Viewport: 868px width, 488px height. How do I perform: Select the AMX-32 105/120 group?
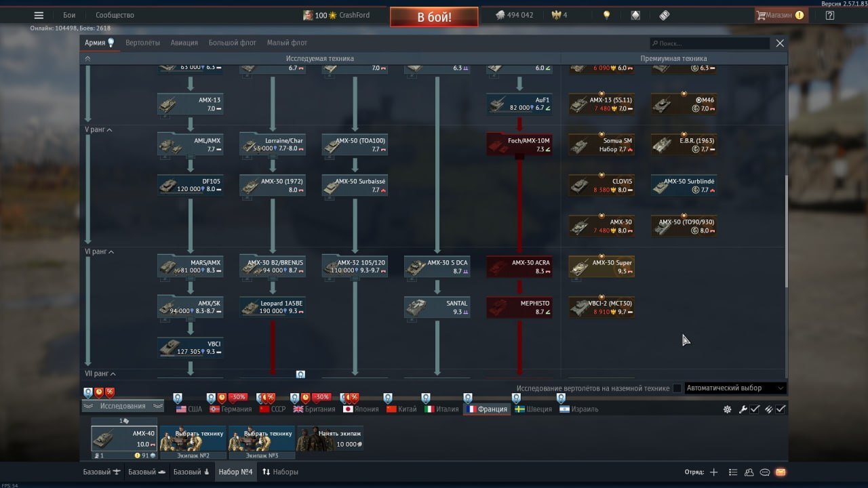point(355,267)
